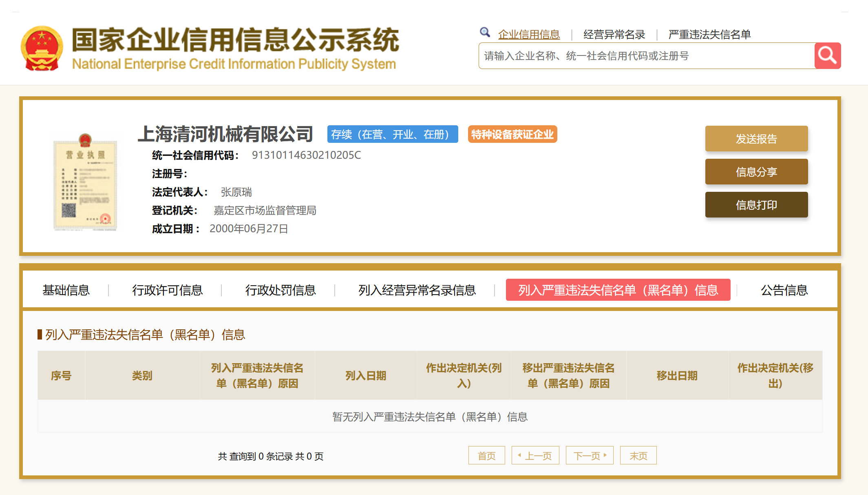Switch to the 行政处罚信息 tab
The width and height of the screenshot is (868, 495).
[280, 290]
